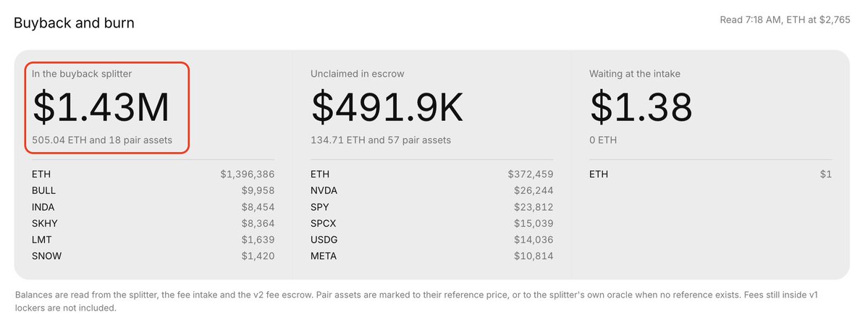Click the $491.9K escrow total

(387, 107)
